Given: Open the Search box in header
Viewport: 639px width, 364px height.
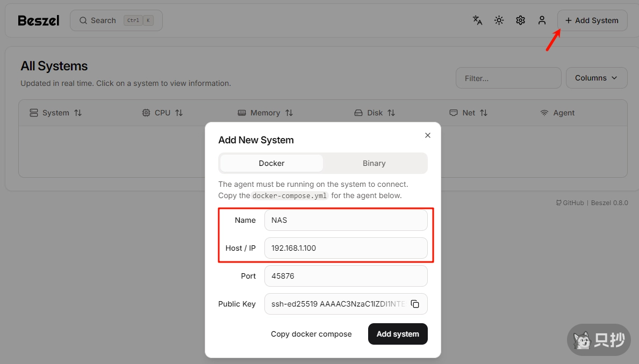Looking at the screenshot, I should click(116, 20).
